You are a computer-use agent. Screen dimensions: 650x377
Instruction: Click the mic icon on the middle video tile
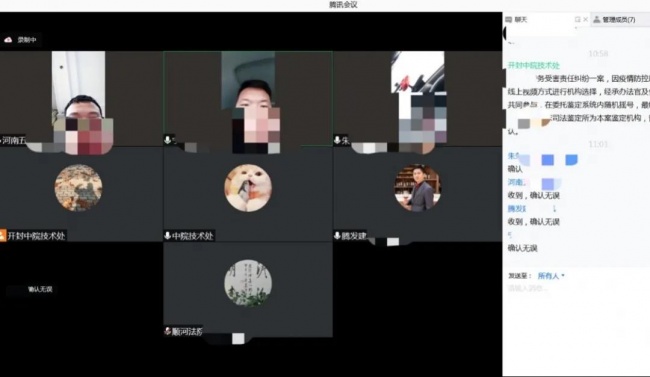167,140
